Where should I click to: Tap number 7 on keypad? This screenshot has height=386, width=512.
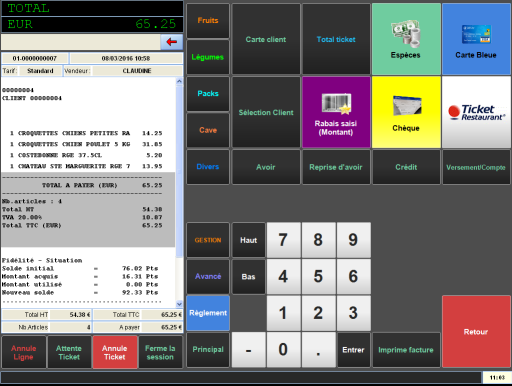tap(283, 240)
